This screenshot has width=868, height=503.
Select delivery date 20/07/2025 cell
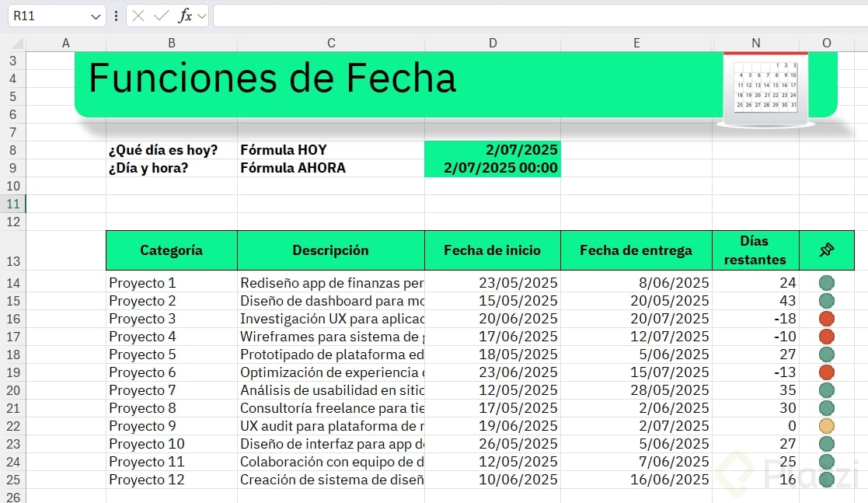point(636,319)
